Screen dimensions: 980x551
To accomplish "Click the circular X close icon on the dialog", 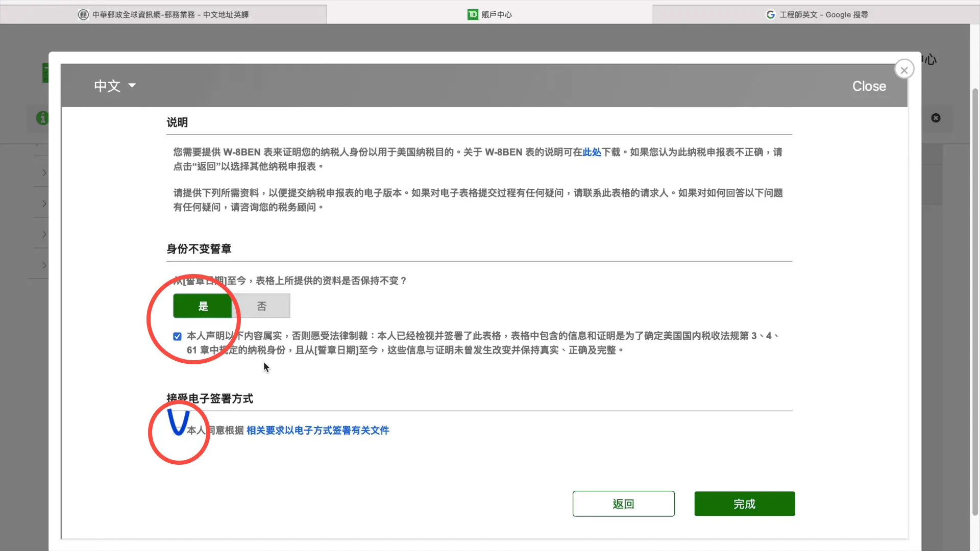I will [x=904, y=70].
